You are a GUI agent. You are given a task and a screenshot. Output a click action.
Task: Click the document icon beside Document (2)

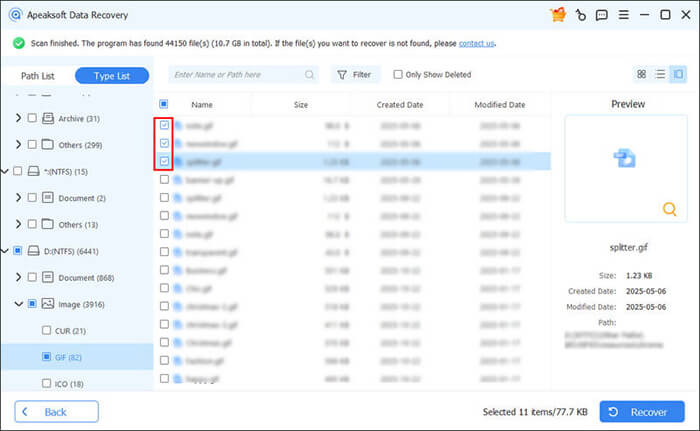[x=48, y=197]
